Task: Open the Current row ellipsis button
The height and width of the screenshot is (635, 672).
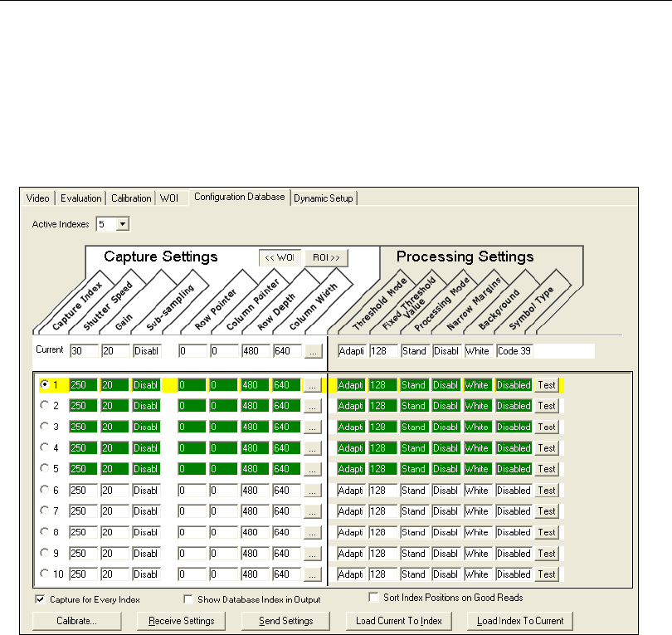Action: point(314,351)
